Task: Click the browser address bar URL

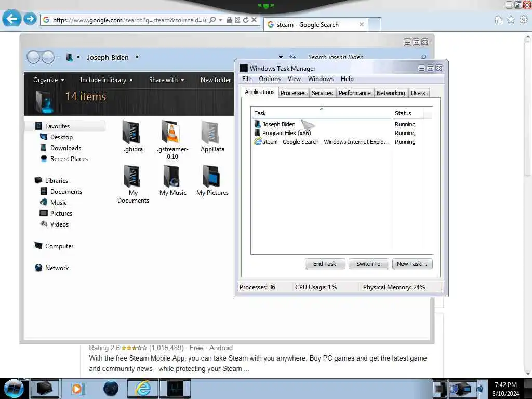Action: [129, 20]
